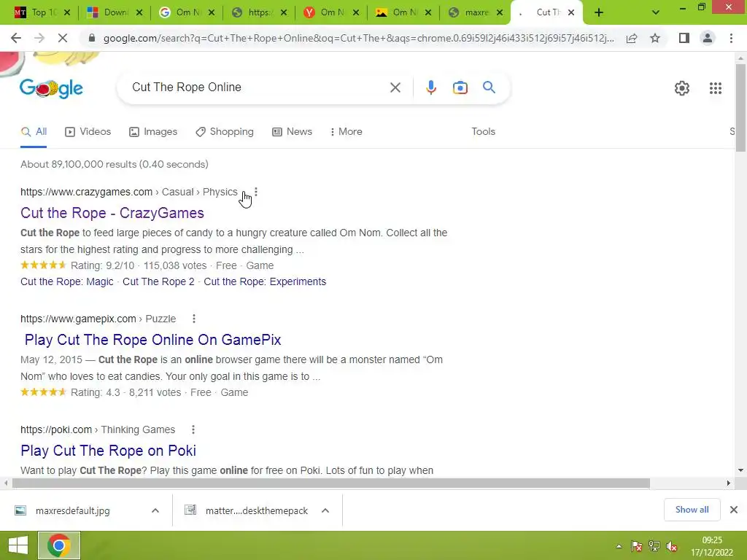Open the Cut The Rope 2 sublink
This screenshot has width=747, height=560.
(x=158, y=281)
